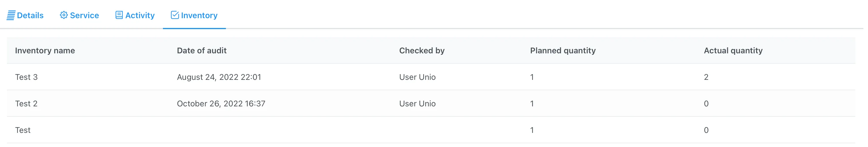The height and width of the screenshot is (147, 868).
Task: Click User Unio in the Test 3 row
Action: (417, 77)
